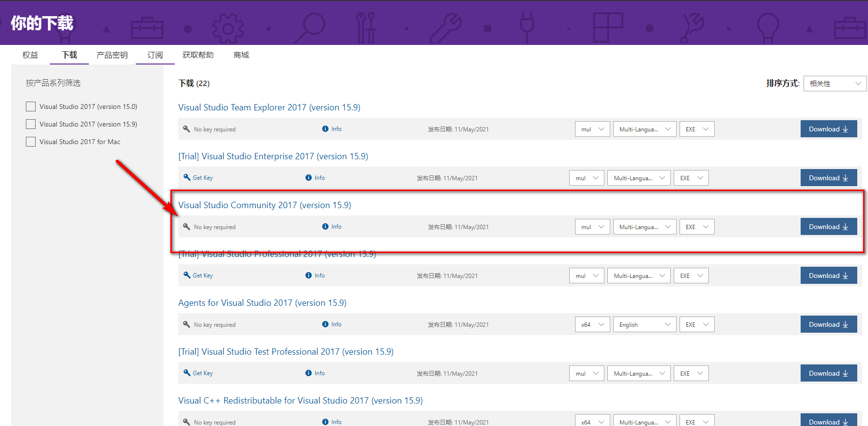Open Visual Studio Community 2017 title link
The image size is (868, 426).
[x=265, y=205]
